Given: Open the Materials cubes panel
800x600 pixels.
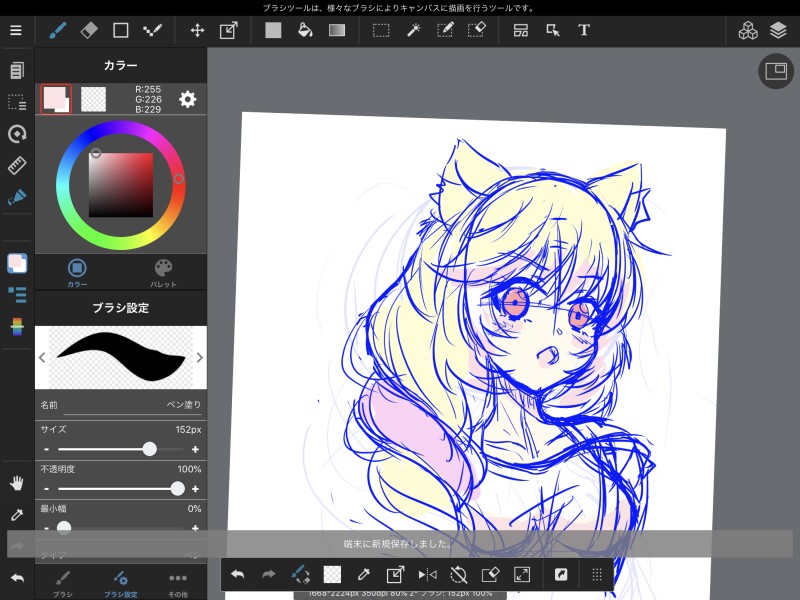Looking at the screenshot, I should click(748, 31).
